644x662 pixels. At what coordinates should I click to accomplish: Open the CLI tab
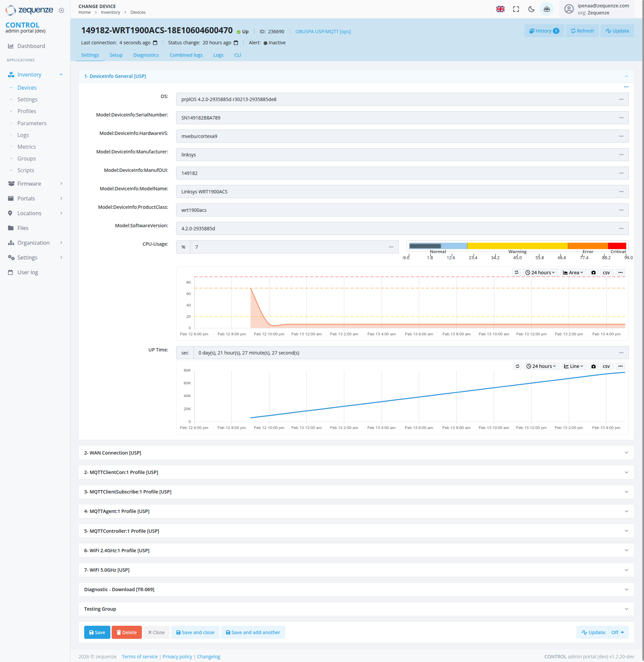[237, 55]
